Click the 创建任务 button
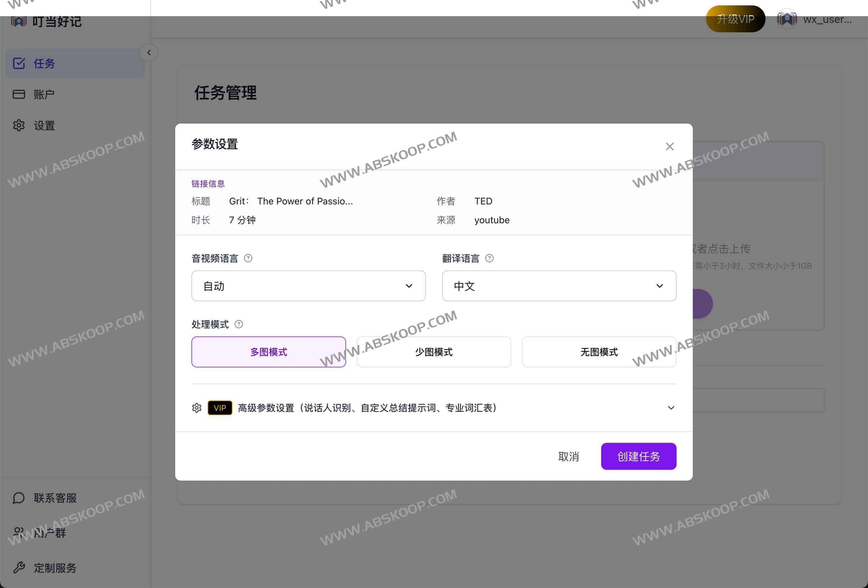The image size is (868, 588). pos(638,456)
